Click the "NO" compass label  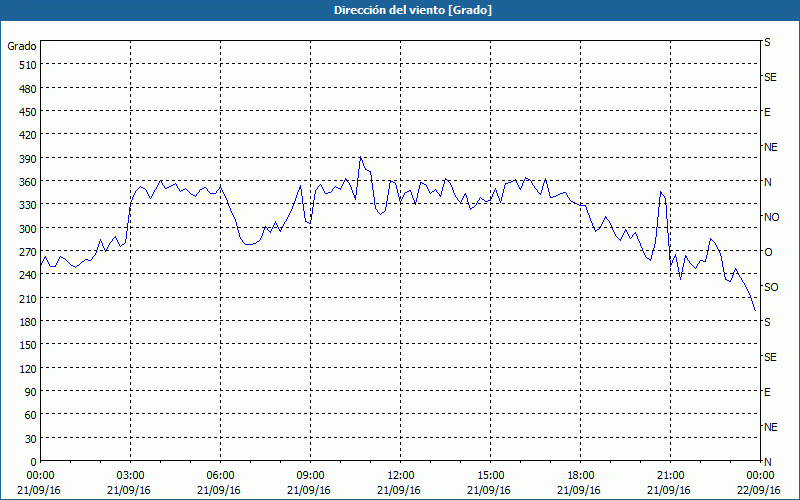pos(772,217)
